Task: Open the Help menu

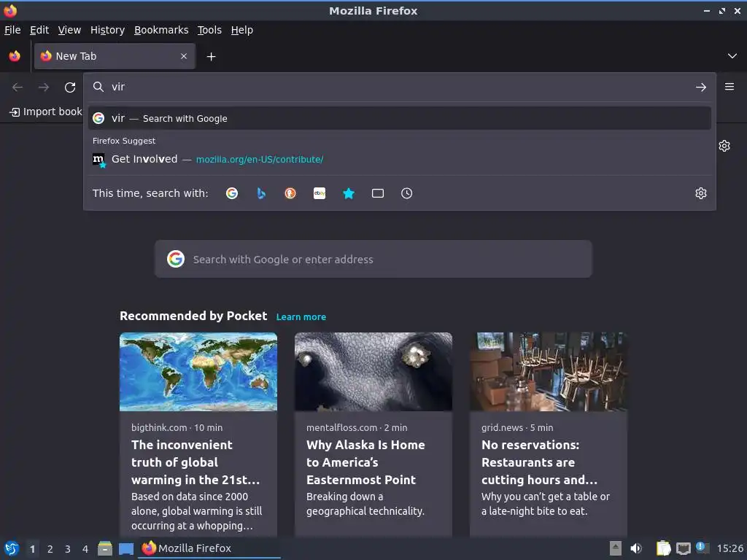Action: [242, 30]
